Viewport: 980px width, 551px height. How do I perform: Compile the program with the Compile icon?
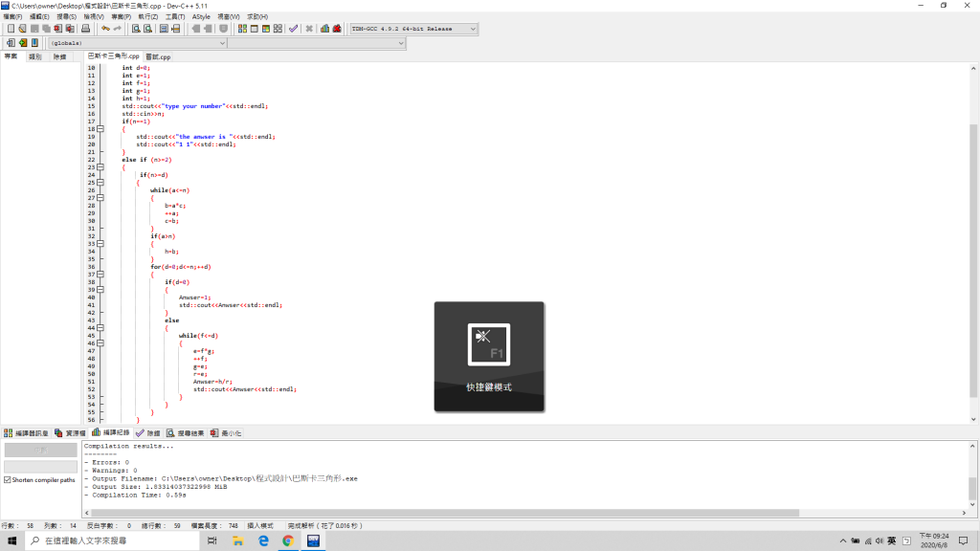coord(242,29)
